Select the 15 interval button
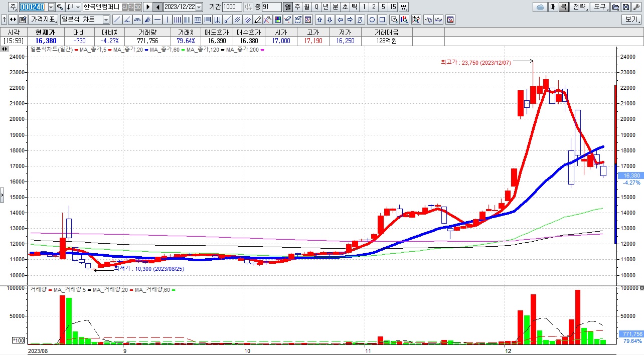 393,7
